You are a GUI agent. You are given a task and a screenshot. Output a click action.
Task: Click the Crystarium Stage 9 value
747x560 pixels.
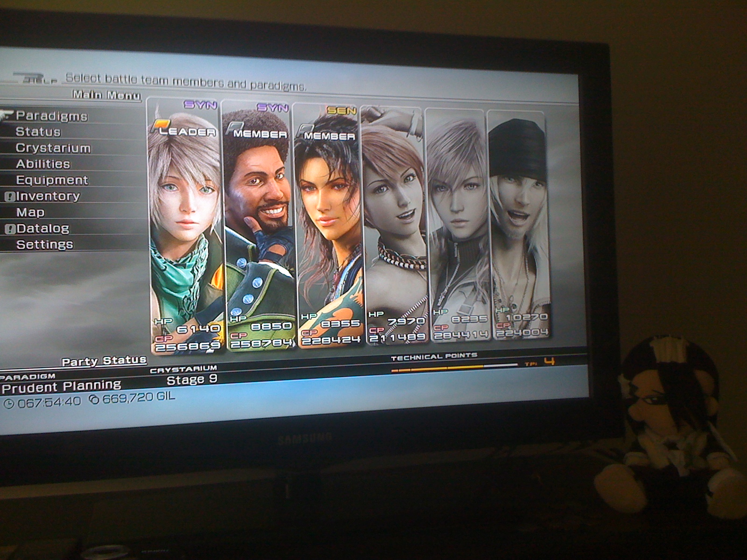[192, 379]
